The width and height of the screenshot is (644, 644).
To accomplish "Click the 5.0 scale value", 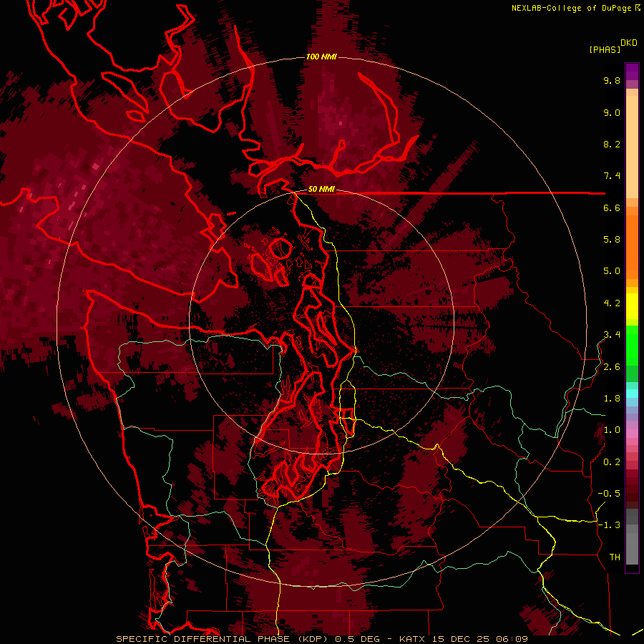I will coord(612,271).
